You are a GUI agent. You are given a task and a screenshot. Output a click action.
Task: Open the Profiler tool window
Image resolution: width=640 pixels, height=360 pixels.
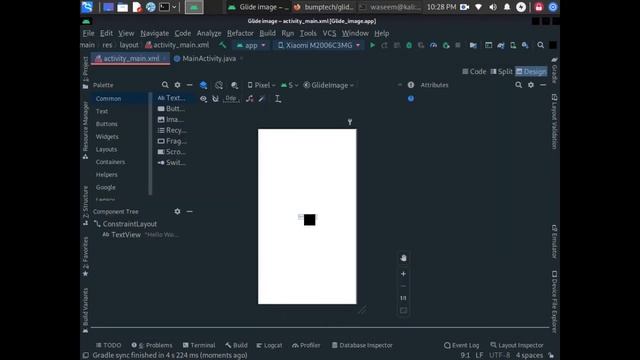coord(306,345)
